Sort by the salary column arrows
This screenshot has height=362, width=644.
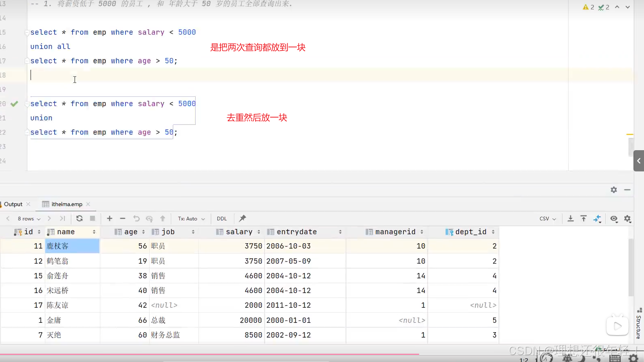(259, 232)
